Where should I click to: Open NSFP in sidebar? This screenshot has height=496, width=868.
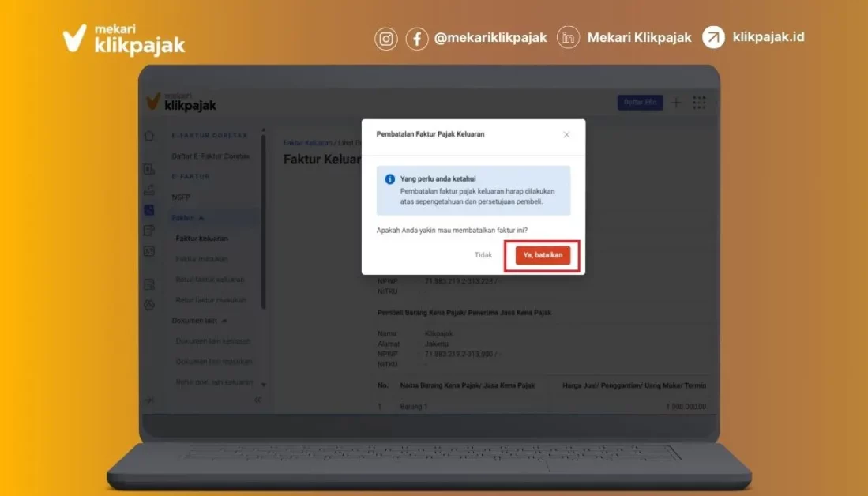coord(181,197)
